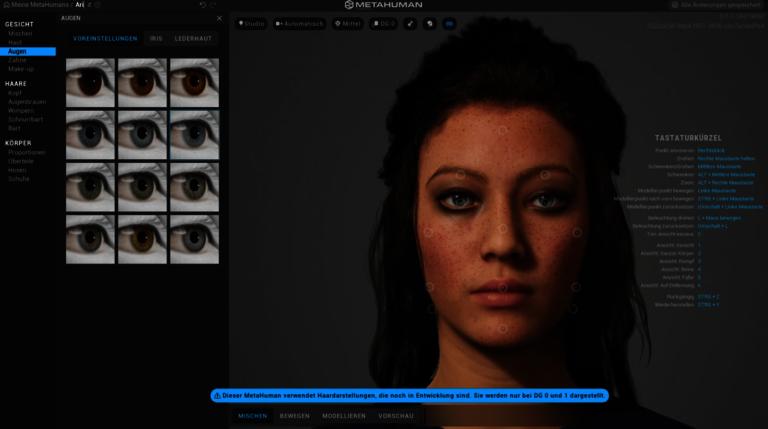Screen dimensions: 768x429
Task: Click sculpt point on the chin
Action: coord(503,329)
